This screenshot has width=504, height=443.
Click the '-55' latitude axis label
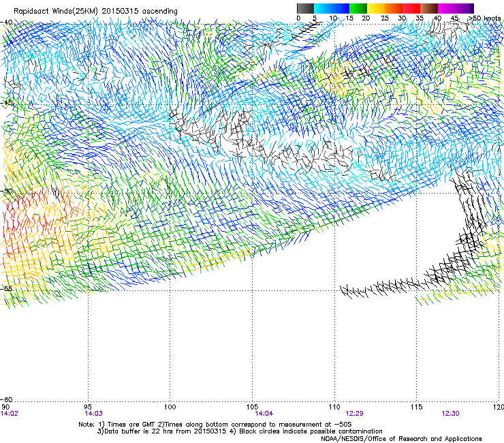pos(6,288)
